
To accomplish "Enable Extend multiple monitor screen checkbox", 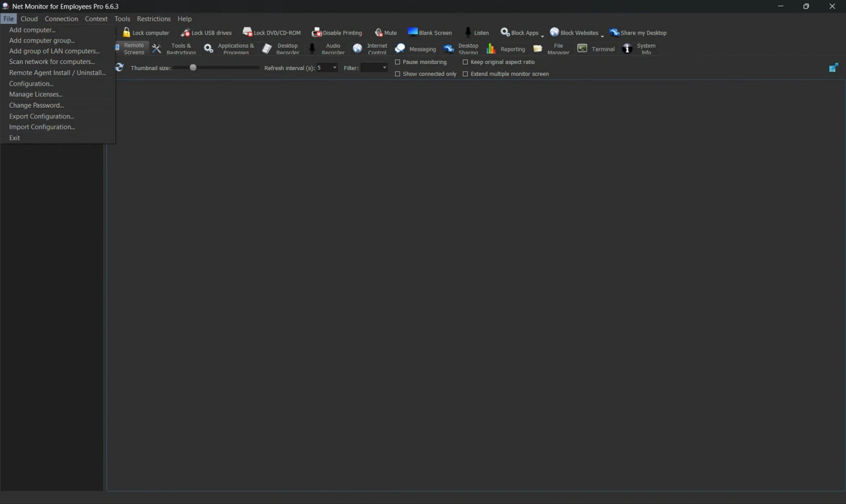I will [465, 74].
